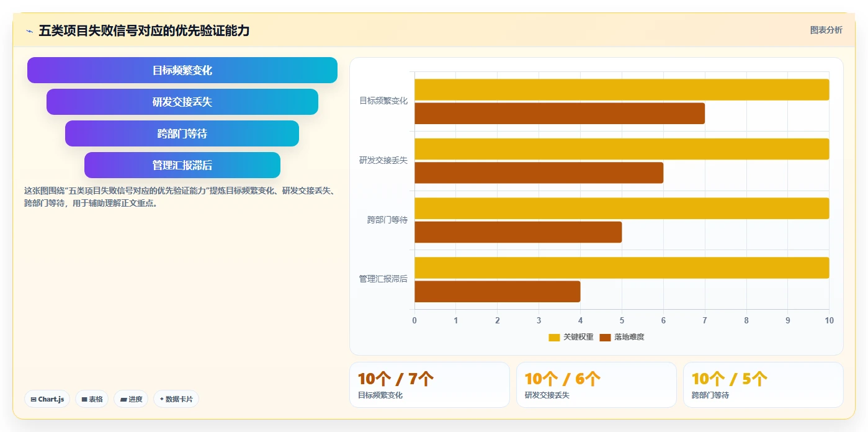Click the x-axis tick label 8
The width and height of the screenshot is (868, 432).
[x=746, y=321]
